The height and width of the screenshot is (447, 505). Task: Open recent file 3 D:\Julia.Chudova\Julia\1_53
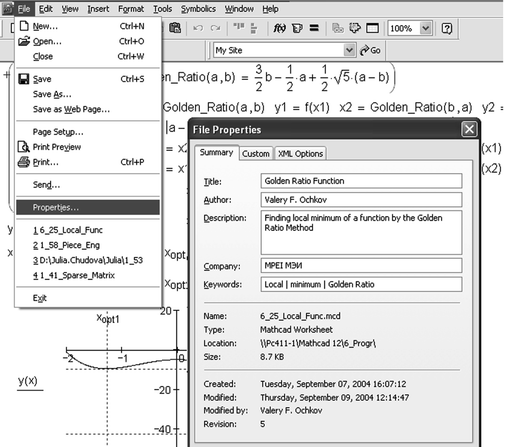pos(88,260)
